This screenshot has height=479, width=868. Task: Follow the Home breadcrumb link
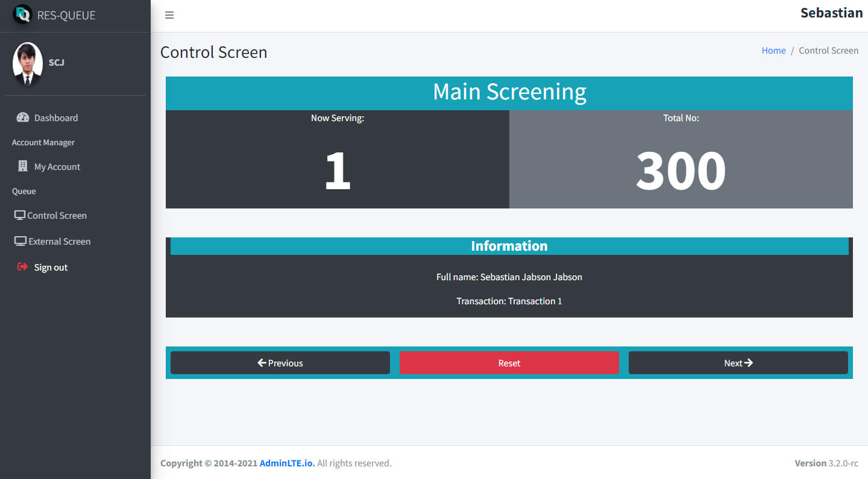pyautogui.click(x=774, y=51)
